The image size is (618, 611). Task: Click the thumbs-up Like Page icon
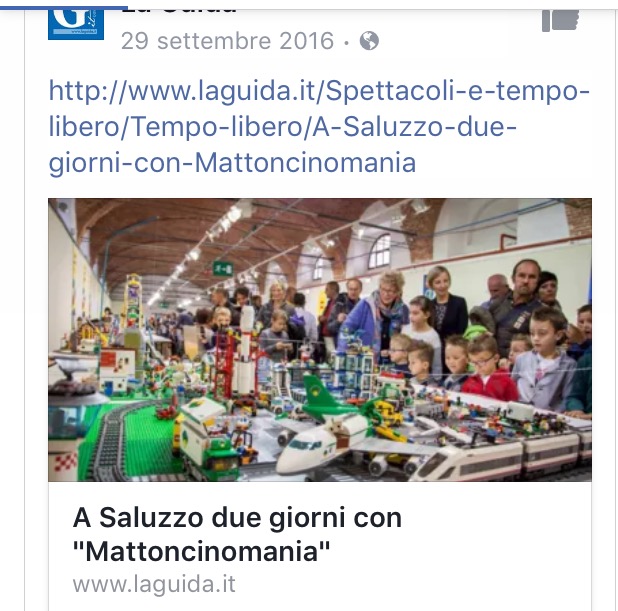point(560,20)
